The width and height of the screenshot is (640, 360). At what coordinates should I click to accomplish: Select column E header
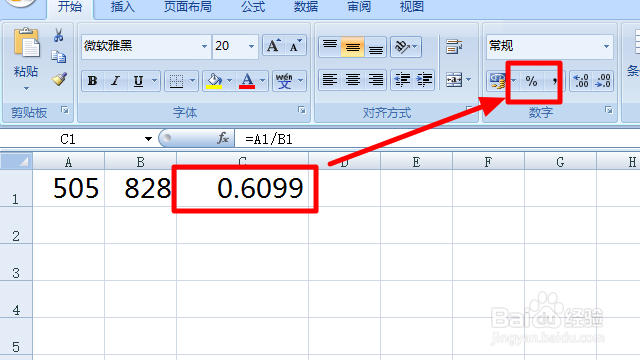pos(416,162)
